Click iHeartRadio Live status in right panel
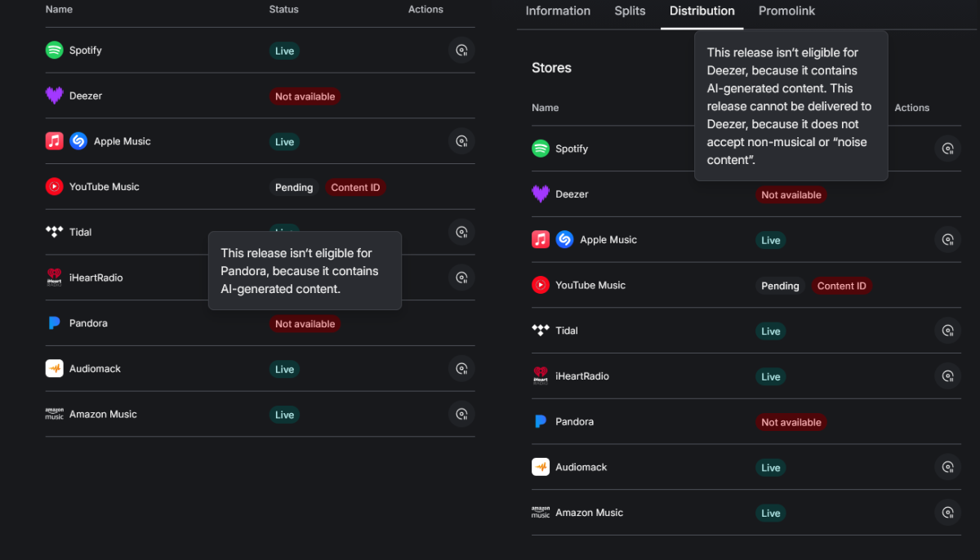This screenshot has height=560, width=980. [771, 377]
